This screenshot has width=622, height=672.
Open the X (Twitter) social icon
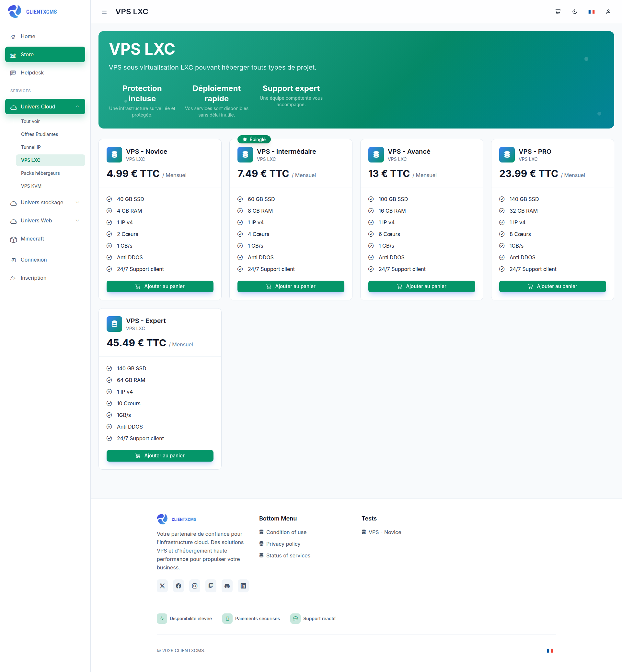162,586
